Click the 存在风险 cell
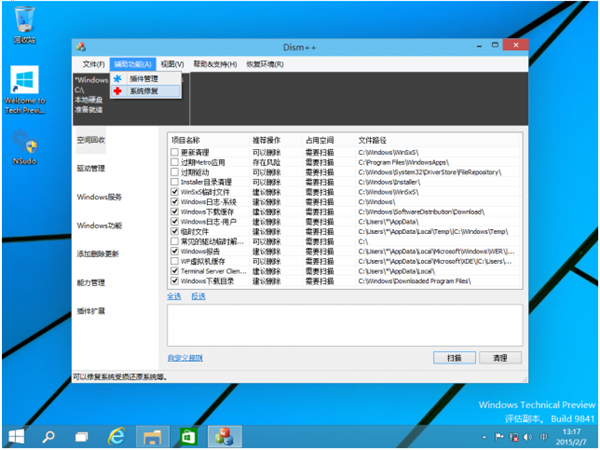The height and width of the screenshot is (450, 600). [x=266, y=162]
